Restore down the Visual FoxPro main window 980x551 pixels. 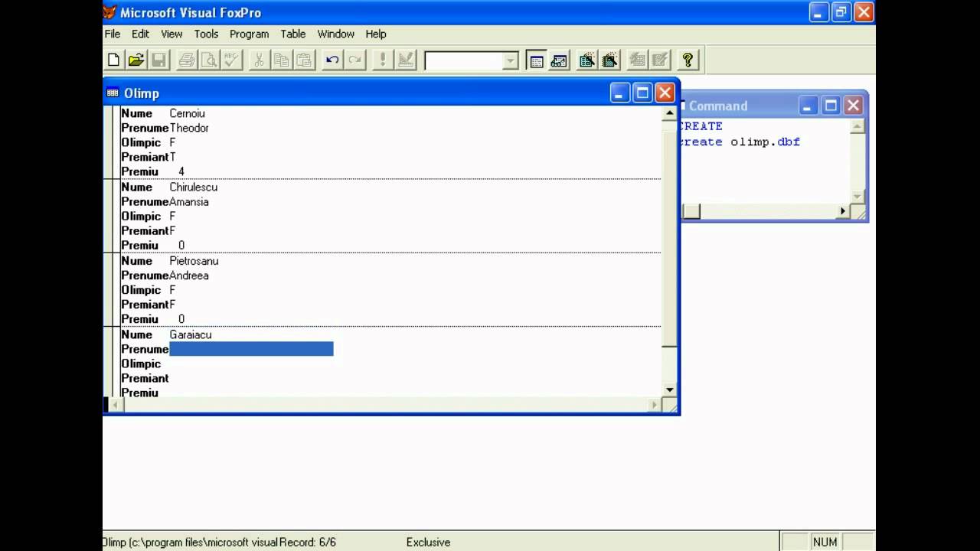[x=841, y=12]
